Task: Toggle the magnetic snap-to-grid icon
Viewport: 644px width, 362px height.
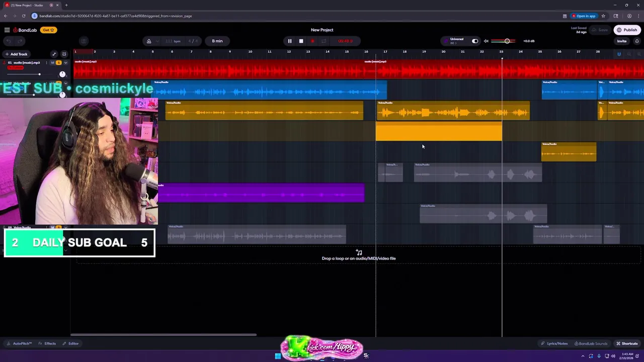Action: 619,54
